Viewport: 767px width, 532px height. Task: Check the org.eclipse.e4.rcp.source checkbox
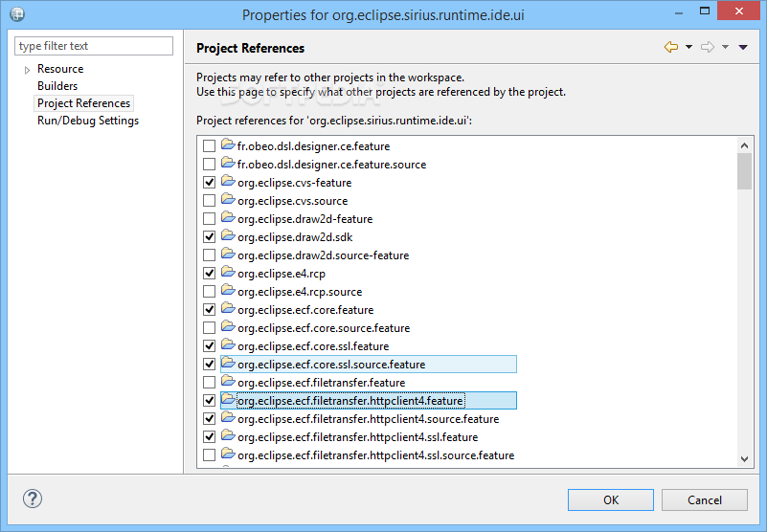point(209,292)
